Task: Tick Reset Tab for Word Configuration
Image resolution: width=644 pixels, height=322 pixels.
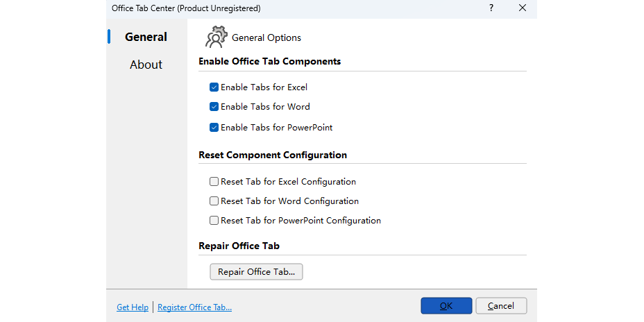Action: (214, 201)
